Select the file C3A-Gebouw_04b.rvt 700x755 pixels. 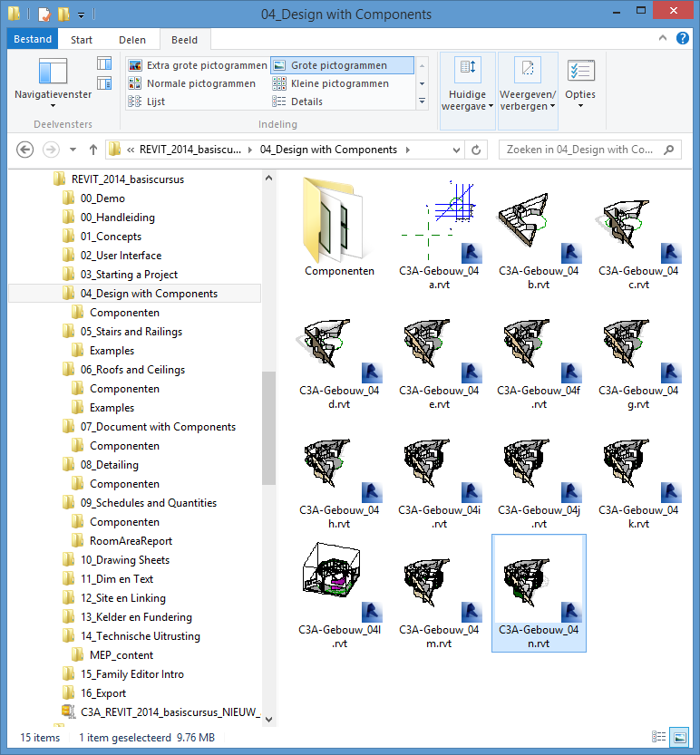(539, 234)
